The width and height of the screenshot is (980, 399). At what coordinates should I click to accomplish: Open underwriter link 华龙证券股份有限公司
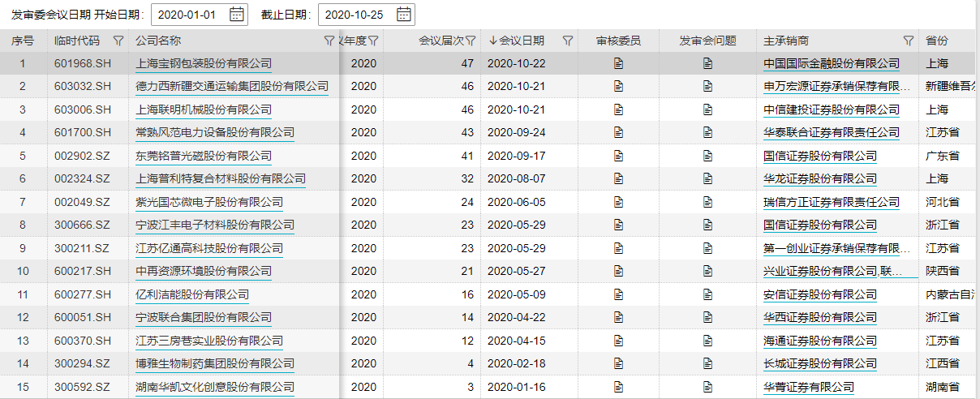pos(820,178)
